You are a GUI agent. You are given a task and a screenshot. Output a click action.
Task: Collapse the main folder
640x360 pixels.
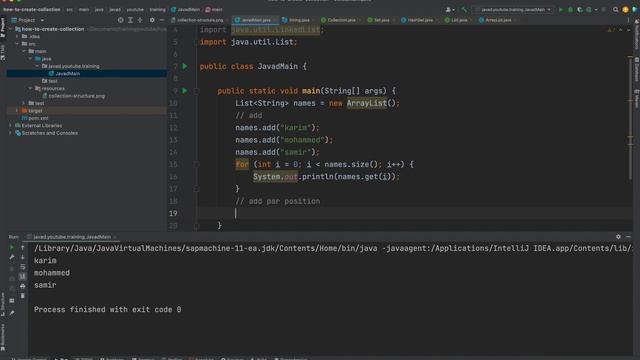pyautogui.click(x=24, y=51)
